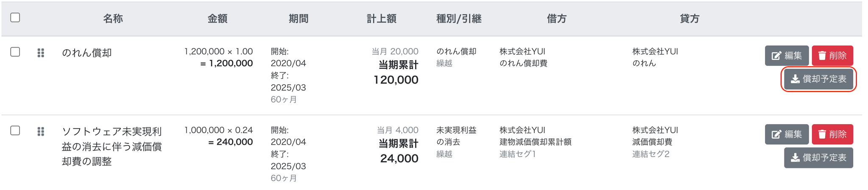Click the のれん償却 name text
868x190 pixels.
click(87, 53)
